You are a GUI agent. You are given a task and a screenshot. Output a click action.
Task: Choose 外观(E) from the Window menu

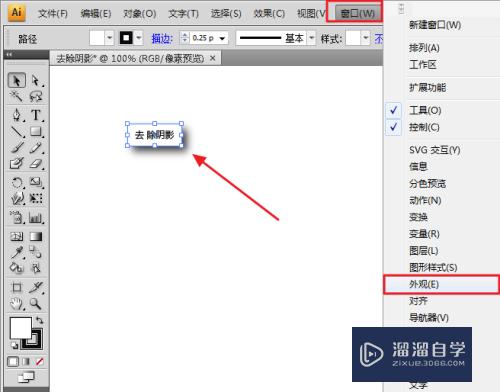coord(441,284)
